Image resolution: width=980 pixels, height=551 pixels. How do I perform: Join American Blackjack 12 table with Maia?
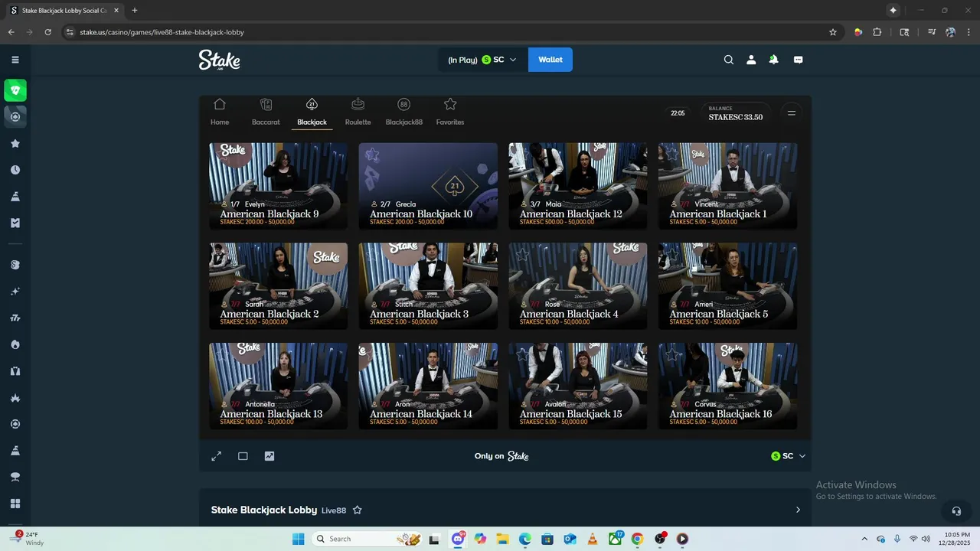tap(578, 186)
